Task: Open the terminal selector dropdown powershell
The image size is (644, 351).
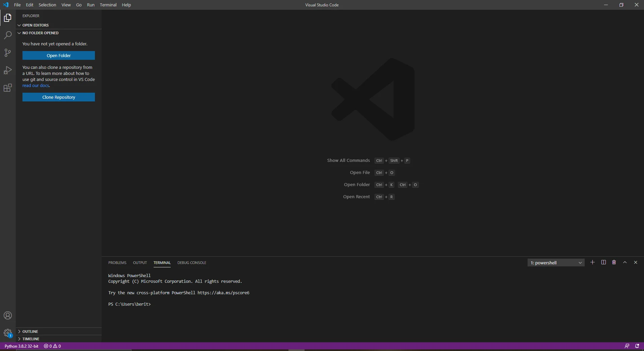Action: click(556, 263)
